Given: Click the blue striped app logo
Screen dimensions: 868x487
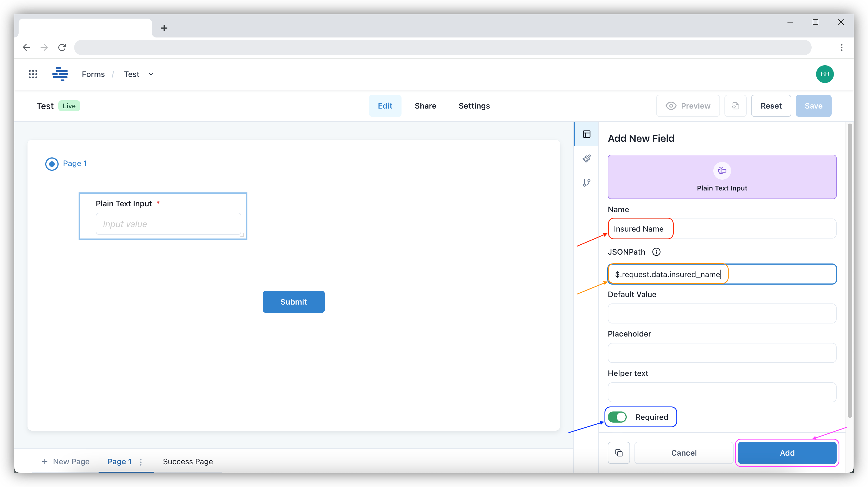Looking at the screenshot, I should click(x=60, y=74).
